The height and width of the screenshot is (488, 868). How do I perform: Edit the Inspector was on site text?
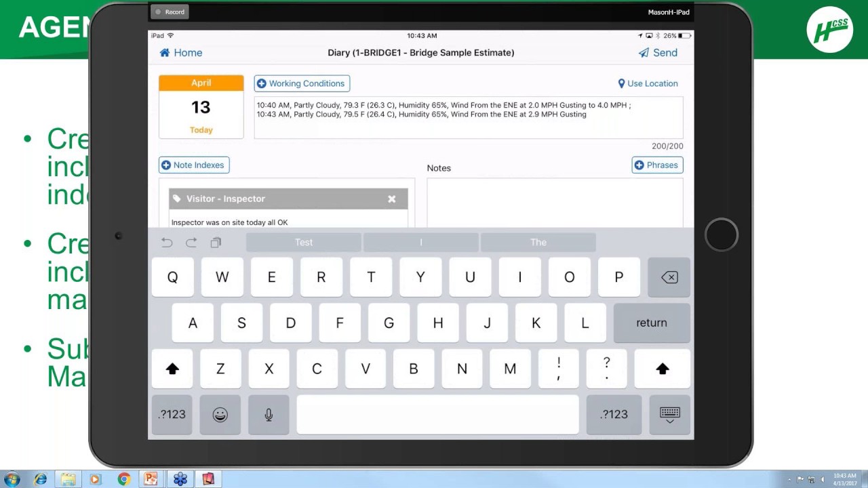pyautogui.click(x=230, y=222)
